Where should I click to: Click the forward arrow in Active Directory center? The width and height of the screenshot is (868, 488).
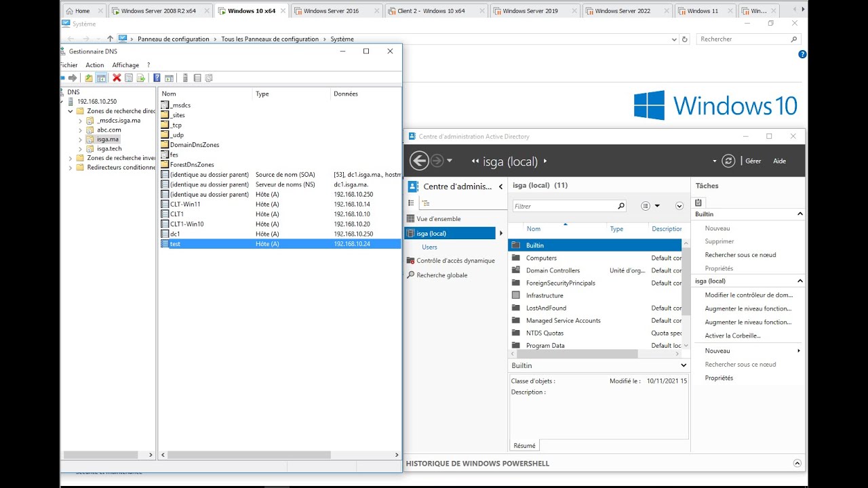point(437,161)
